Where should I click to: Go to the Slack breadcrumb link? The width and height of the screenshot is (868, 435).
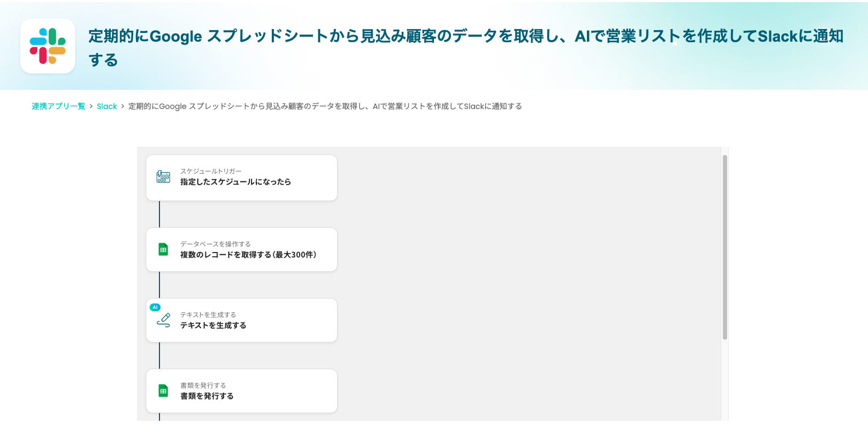(x=107, y=106)
